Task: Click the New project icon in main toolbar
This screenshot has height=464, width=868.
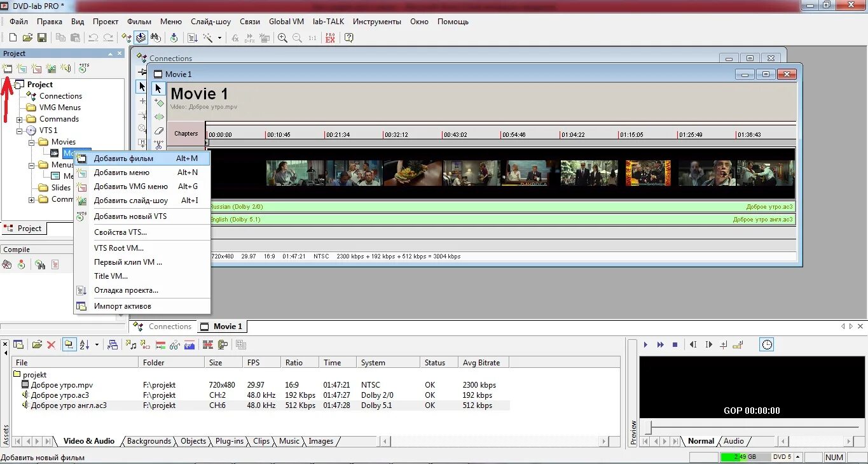Action: point(12,38)
